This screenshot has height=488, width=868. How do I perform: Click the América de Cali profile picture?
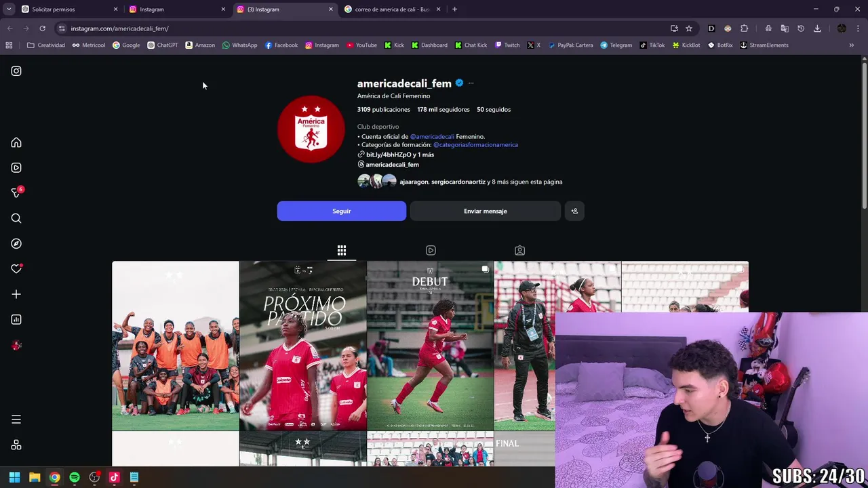311,129
